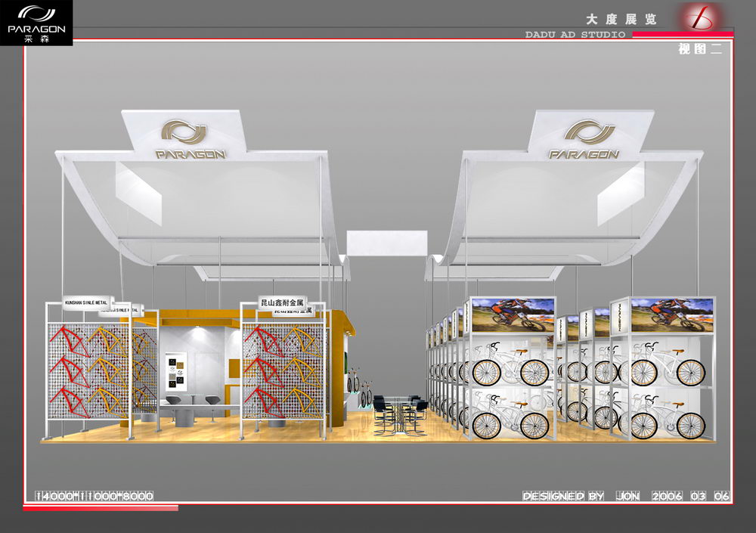Click the "DADU AD STUDIO" text
This screenshot has height=533, width=756.
575,35
